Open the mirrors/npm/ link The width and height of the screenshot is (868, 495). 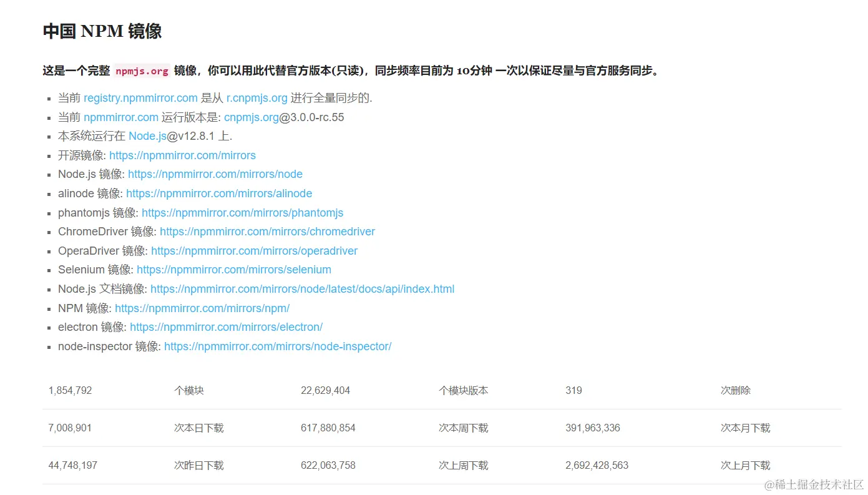(202, 308)
